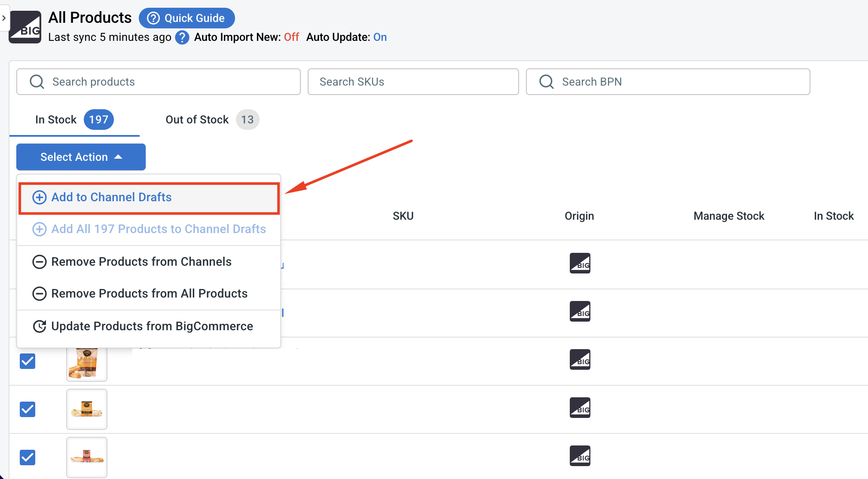Click the BigCommerce logo beside All Products
This screenshot has width=868, height=479.
(25, 27)
